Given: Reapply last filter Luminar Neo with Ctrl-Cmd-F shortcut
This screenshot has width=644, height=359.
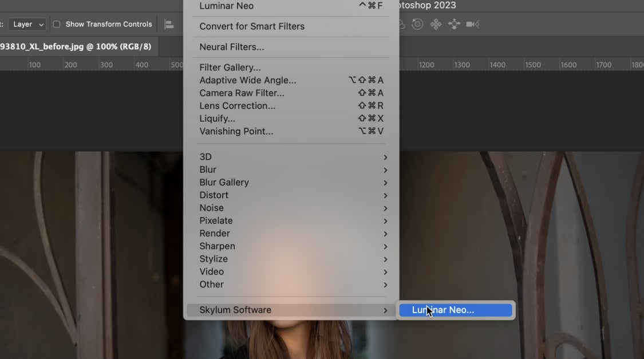Looking at the screenshot, I should coord(291,6).
